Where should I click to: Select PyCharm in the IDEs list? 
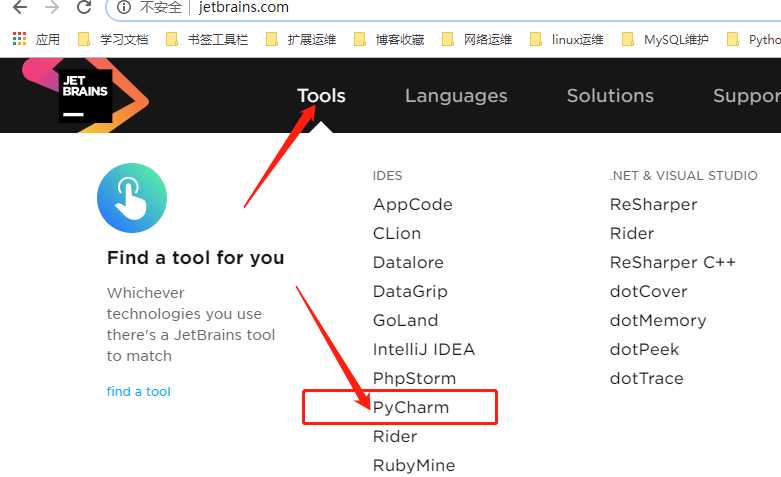click(x=411, y=408)
